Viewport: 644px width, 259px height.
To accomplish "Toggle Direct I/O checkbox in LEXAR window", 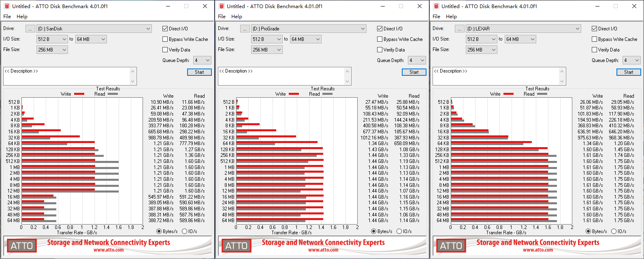I will click(595, 29).
